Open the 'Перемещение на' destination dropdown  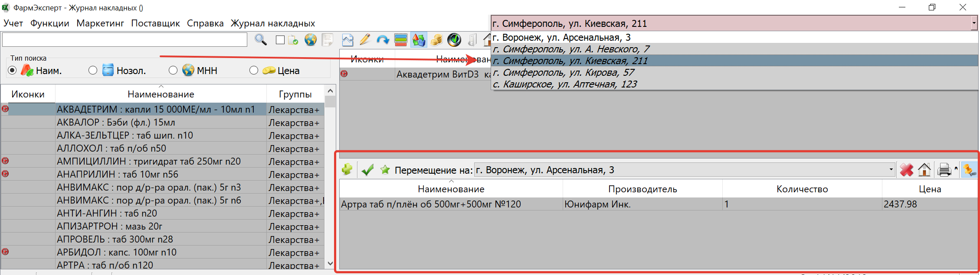click(891, 170)
